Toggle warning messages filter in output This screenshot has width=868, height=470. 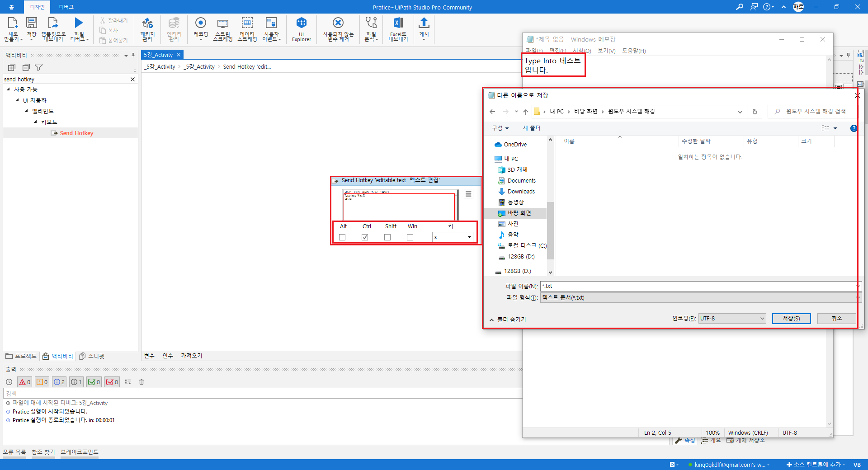pyautogui.click(x=42, y=382)
